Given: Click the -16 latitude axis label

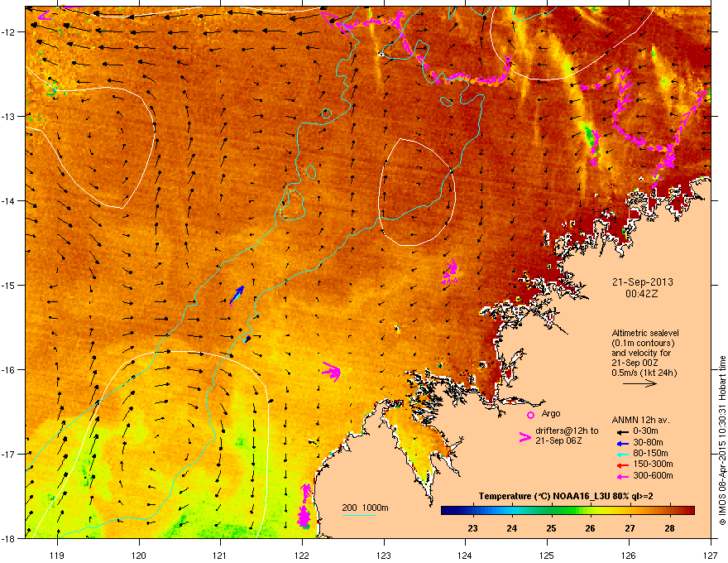Looking at the screenshot, I should (8, 370).
